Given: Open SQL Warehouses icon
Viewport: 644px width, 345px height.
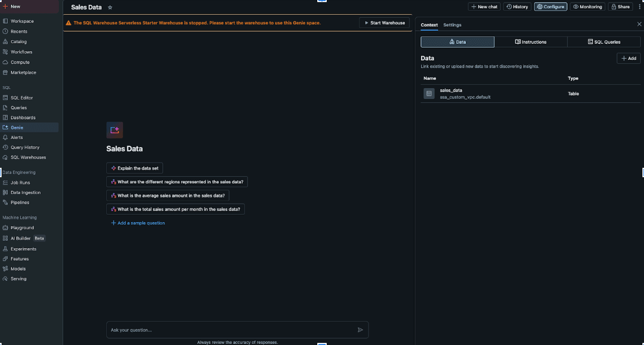Looking at the screenshot, I should (5, 157).
